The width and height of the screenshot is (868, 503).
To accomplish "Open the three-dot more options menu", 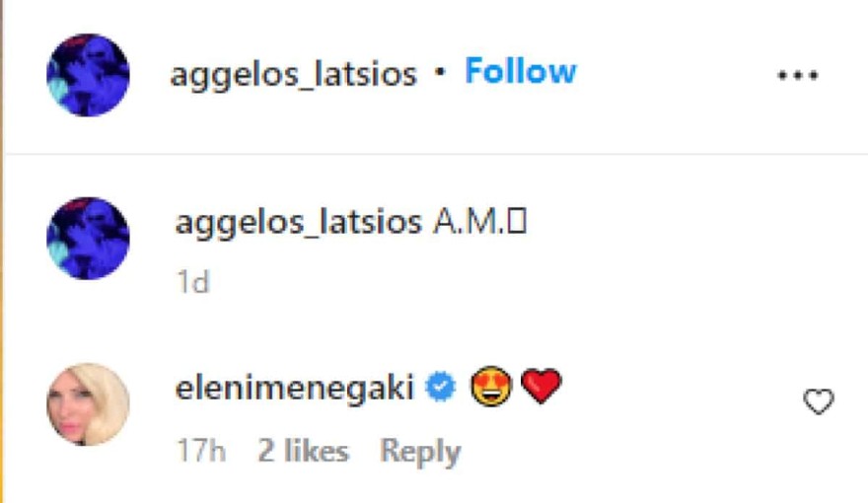I will click(798, 75).
